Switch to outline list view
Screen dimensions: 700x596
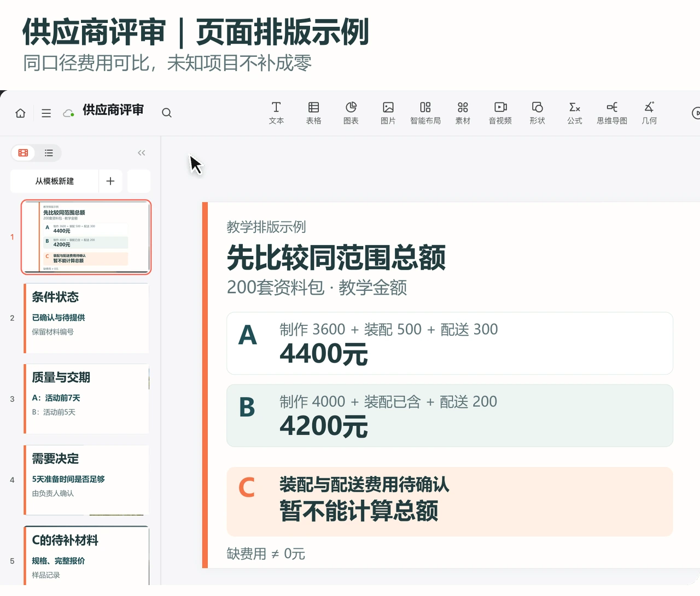pyautogui.click(x=49, y=153)
